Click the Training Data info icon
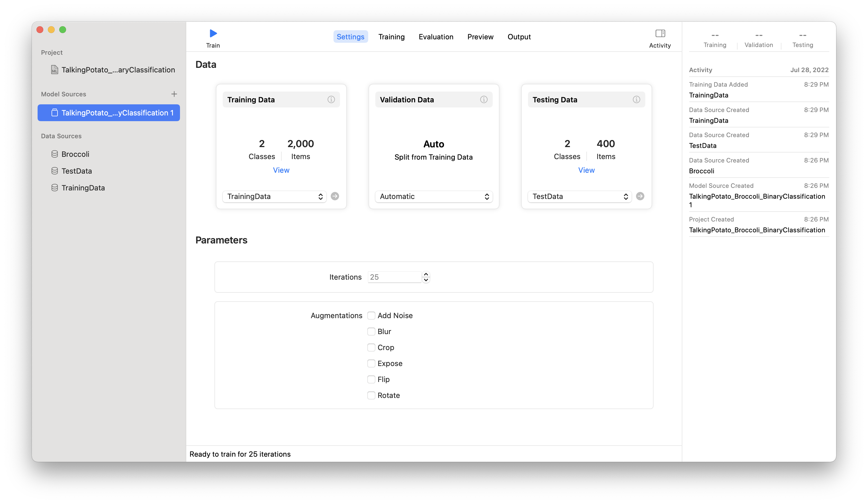The width and height of the screenshot is (868, 504). (331, 99)
